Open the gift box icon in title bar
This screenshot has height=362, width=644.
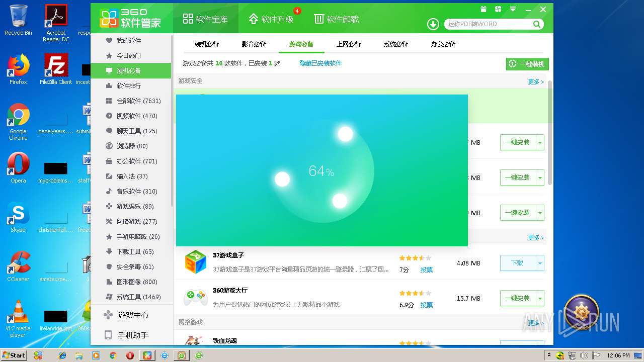pyautogui.click(x=484, y=9)
